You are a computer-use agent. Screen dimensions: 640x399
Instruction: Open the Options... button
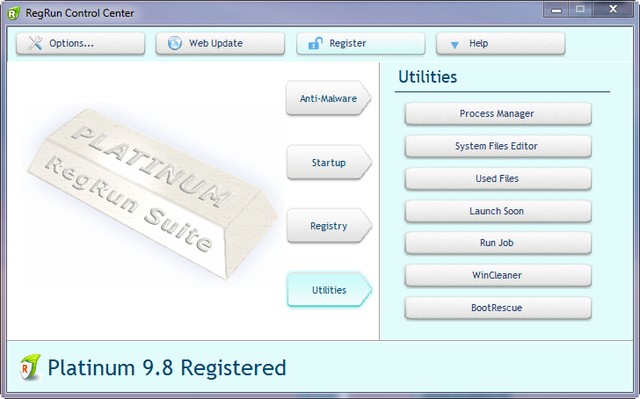point(80,43)
